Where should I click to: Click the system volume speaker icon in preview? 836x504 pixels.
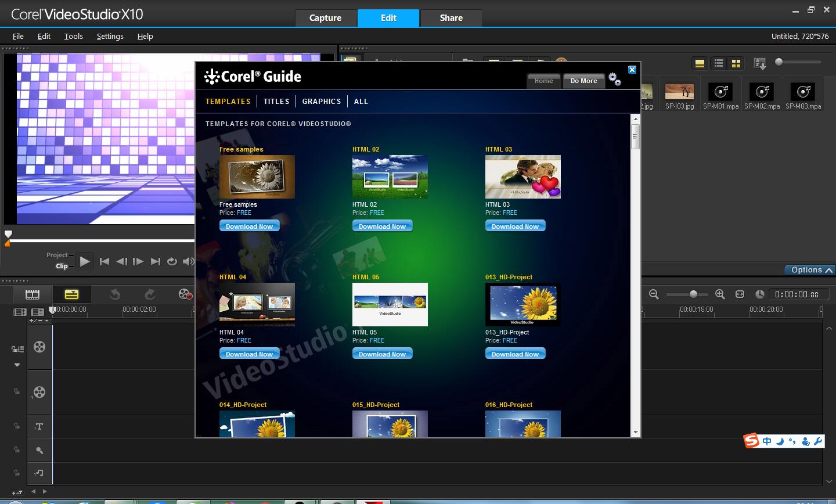(x=188, y=261)
